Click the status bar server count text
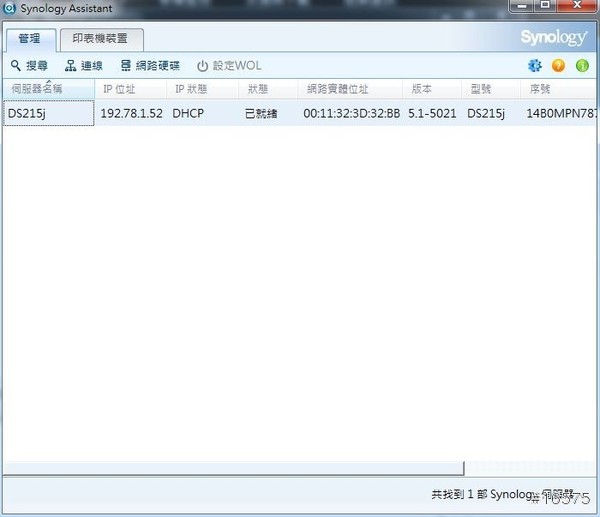Image resolution: width=600 pixels, height=517 pixels. (x=502, y=494)
